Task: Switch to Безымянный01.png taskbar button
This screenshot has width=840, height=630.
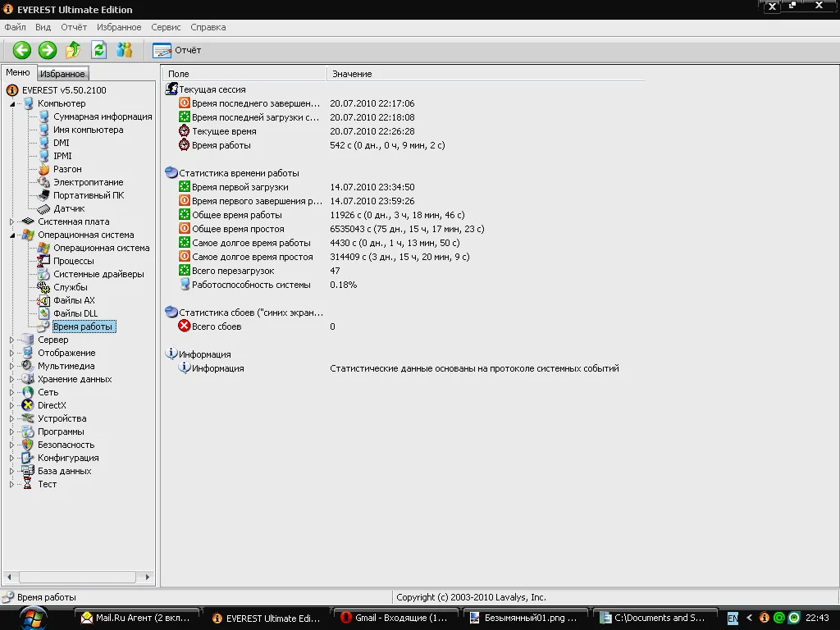Action: coord(525,619)
